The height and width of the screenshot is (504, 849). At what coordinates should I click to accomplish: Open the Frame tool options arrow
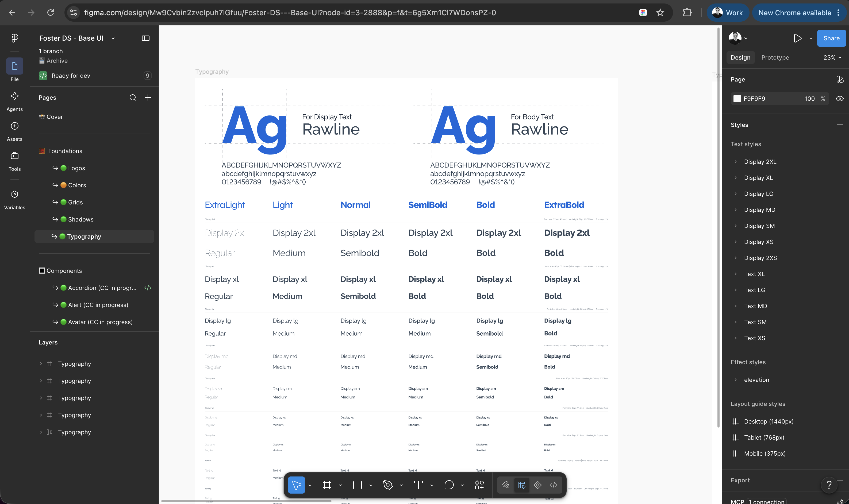click(340, 485)
